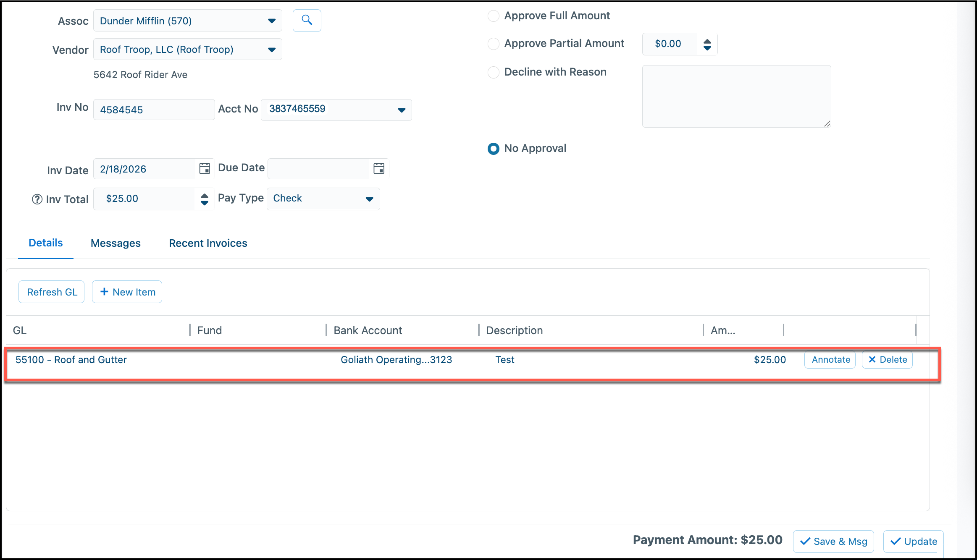The width and height of the screenshot is (977, 560).
Task: Switch to the Details tab
Action: tap(46, 243)
